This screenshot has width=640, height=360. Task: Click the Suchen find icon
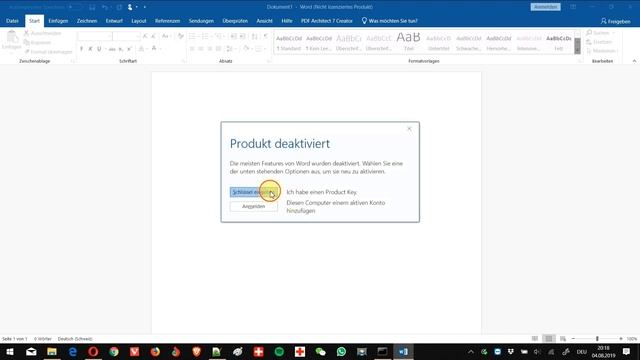pyautogui.click(x=589, y=33)
